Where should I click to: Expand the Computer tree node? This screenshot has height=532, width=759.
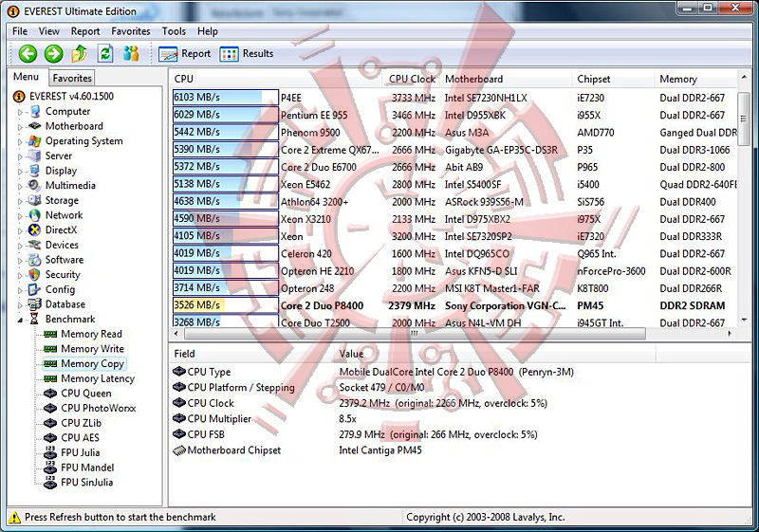[20, 112]
